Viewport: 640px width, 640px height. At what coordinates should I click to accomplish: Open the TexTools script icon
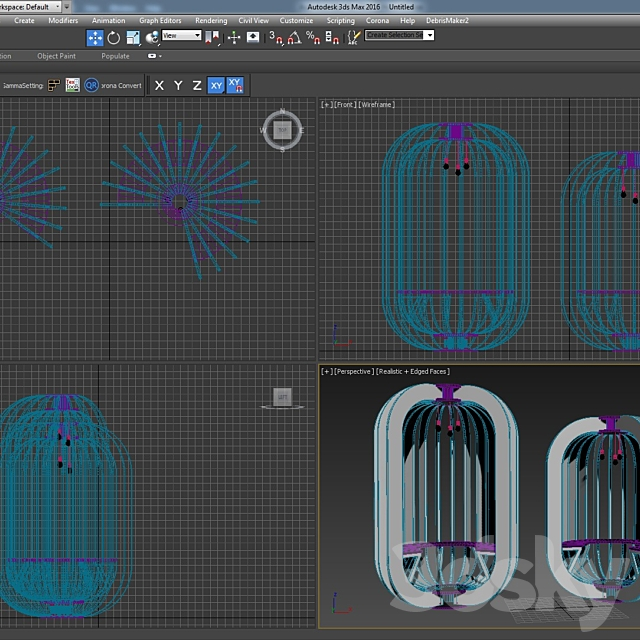click(x=73, y=85)
